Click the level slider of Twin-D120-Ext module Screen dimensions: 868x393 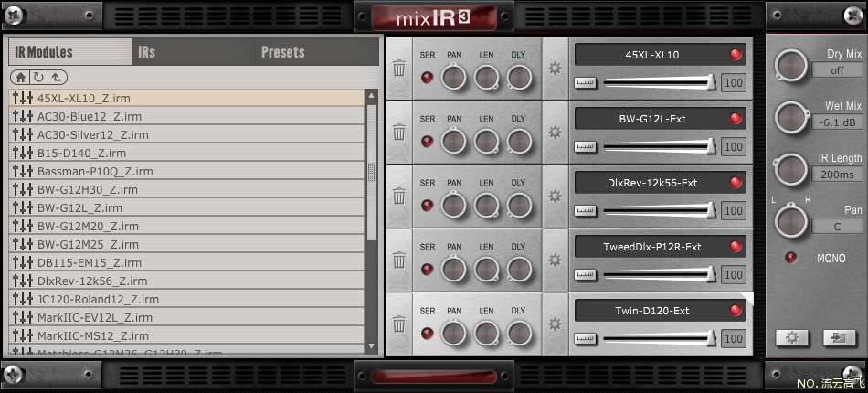click(x=660, y=339)
